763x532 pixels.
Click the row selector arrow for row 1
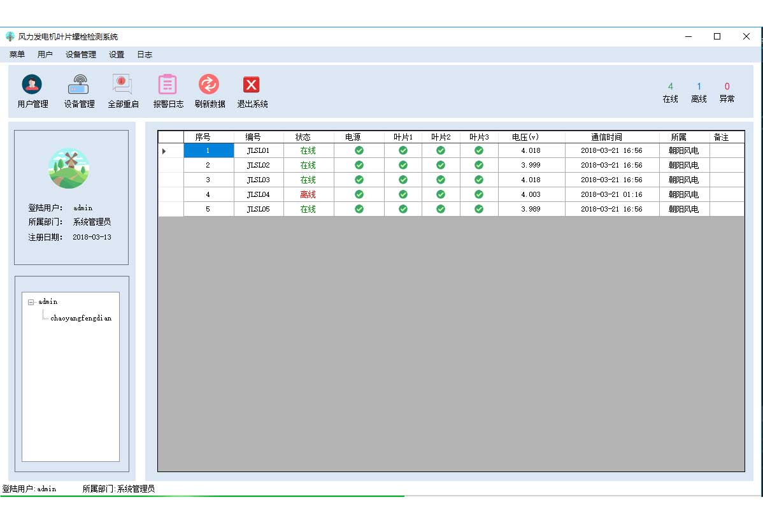[x=164, y=151]
